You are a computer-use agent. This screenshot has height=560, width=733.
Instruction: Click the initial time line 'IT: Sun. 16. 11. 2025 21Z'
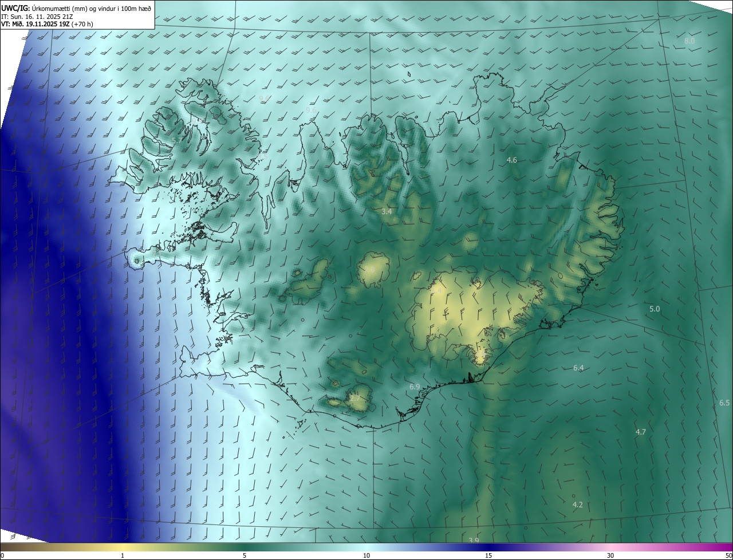[38, 17]
